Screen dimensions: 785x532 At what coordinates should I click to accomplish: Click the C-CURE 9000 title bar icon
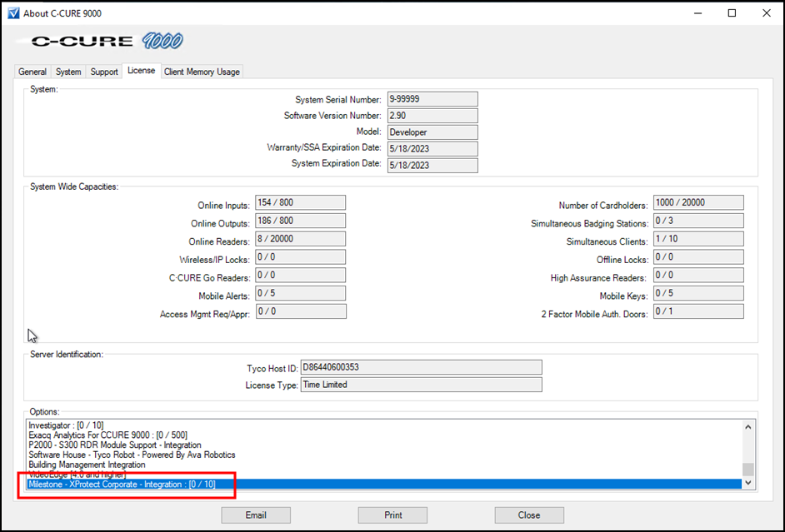12,13
